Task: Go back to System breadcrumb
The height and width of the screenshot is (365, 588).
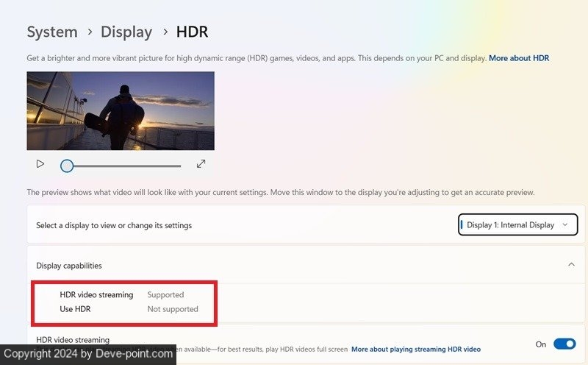Action: [52, 32]
